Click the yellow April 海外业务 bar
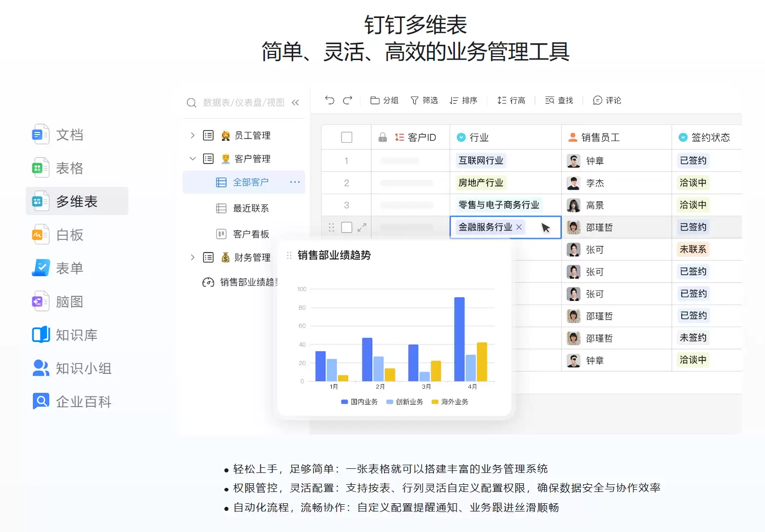This screenshot has height=532, width=765. click(482, 362)
